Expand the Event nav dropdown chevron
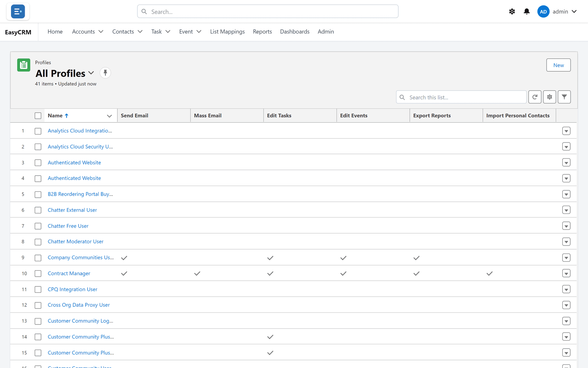This screenshot has width=588, height=368. pyautogui.click(x=199, y=31)
